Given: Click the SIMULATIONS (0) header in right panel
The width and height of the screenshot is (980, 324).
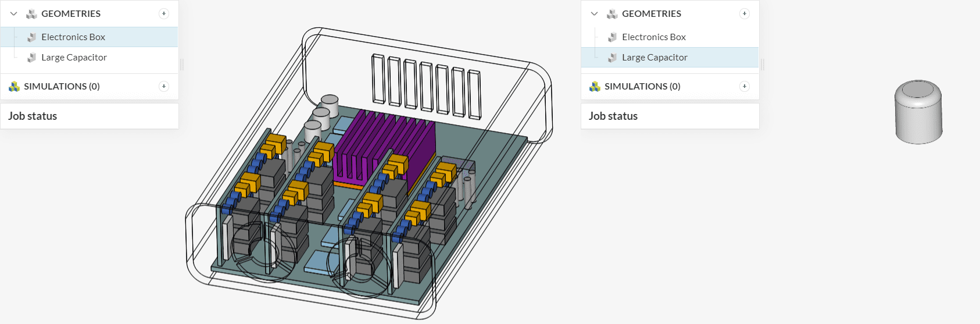Looking at the screenshot, I should pos(642,86).
